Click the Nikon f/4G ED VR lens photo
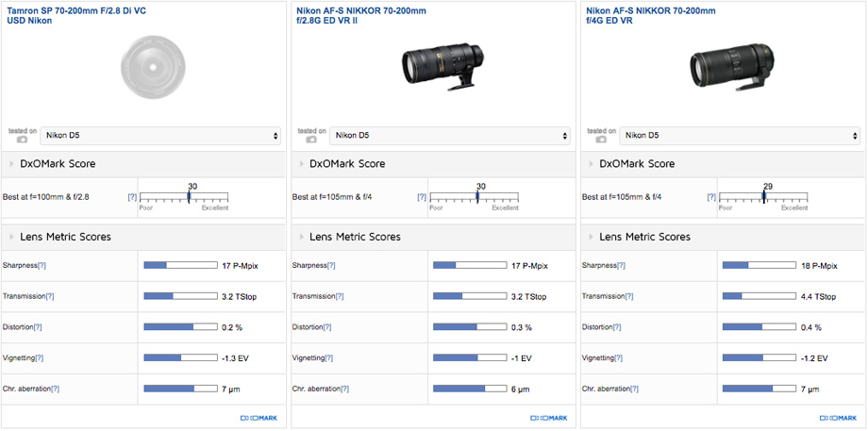This screenshot has height=431, width=868. click(x=732, y=65)
